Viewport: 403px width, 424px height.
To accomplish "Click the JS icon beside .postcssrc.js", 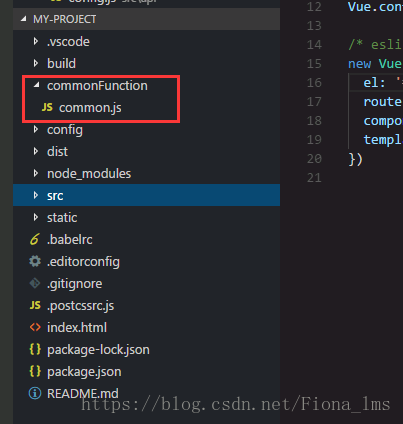I will click(x=35, y=305).
